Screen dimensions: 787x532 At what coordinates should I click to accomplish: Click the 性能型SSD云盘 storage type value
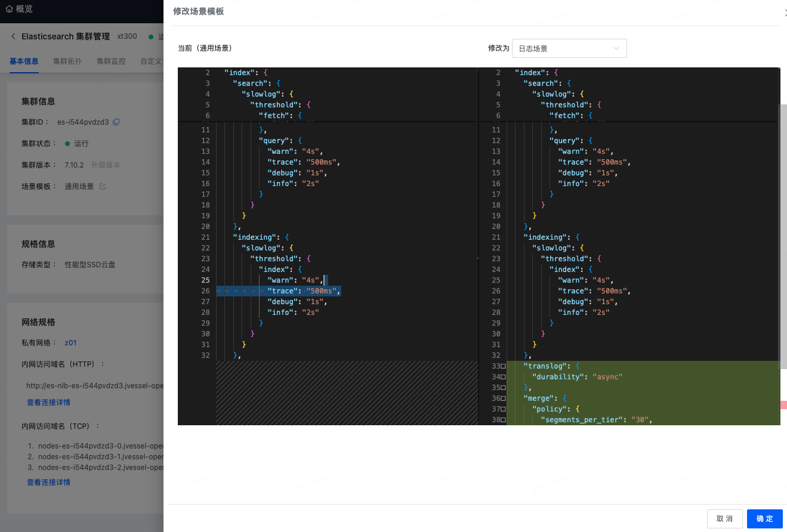90,264
